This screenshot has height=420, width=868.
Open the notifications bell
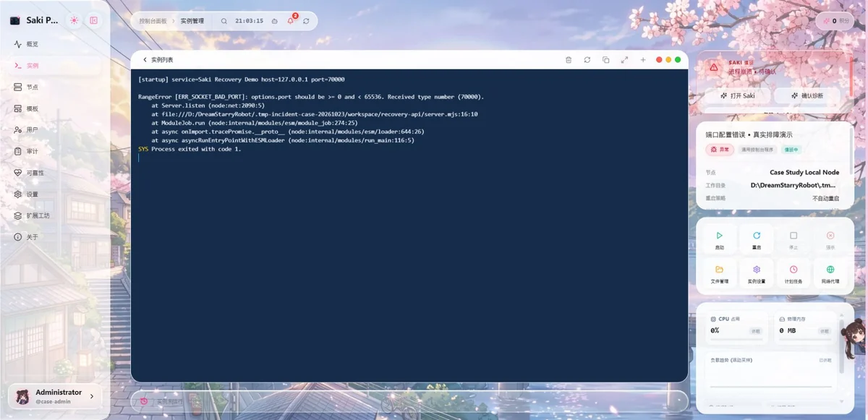(x=291, y=21)
